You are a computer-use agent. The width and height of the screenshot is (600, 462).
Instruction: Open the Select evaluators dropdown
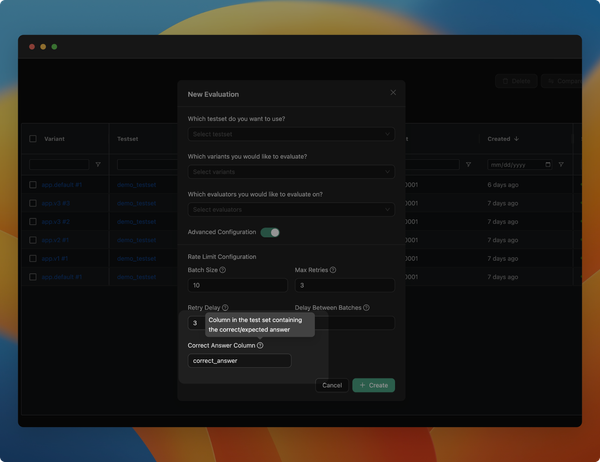(x=290, y=210)
